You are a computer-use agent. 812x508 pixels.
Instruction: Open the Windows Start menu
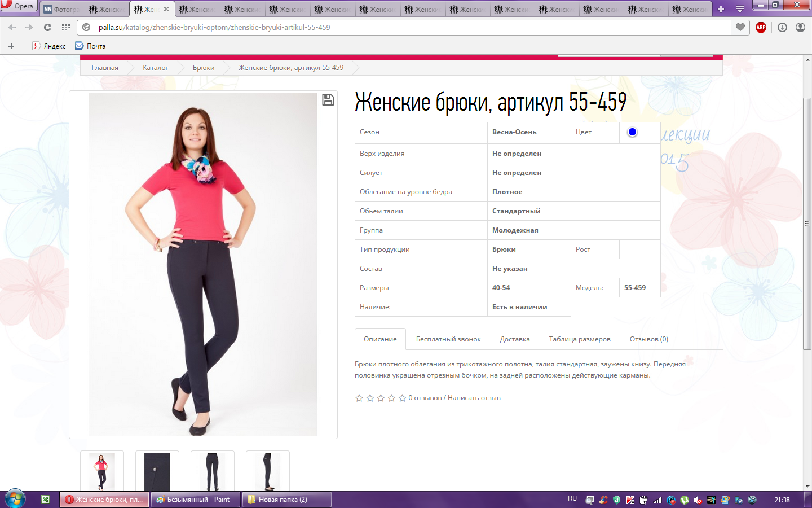tap(15, 500)
